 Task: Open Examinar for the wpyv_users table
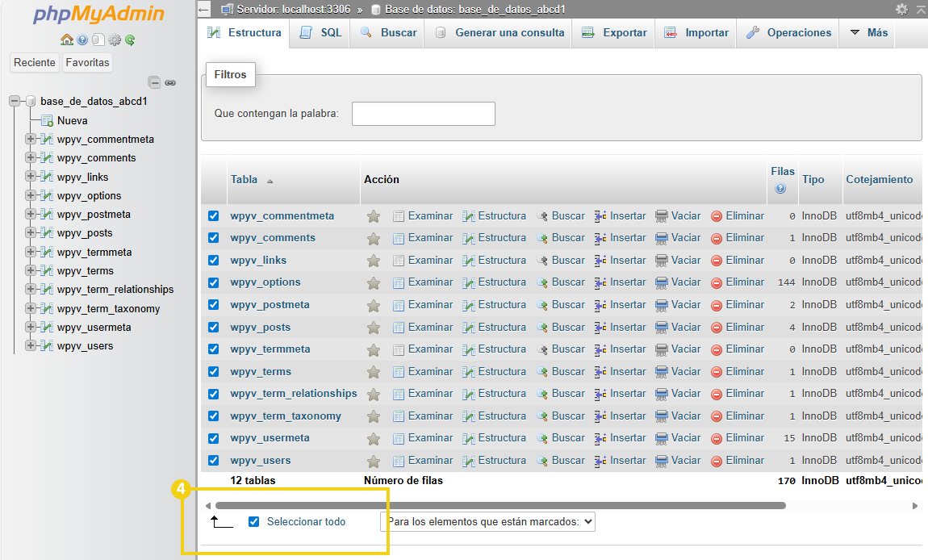pos(429,459)
